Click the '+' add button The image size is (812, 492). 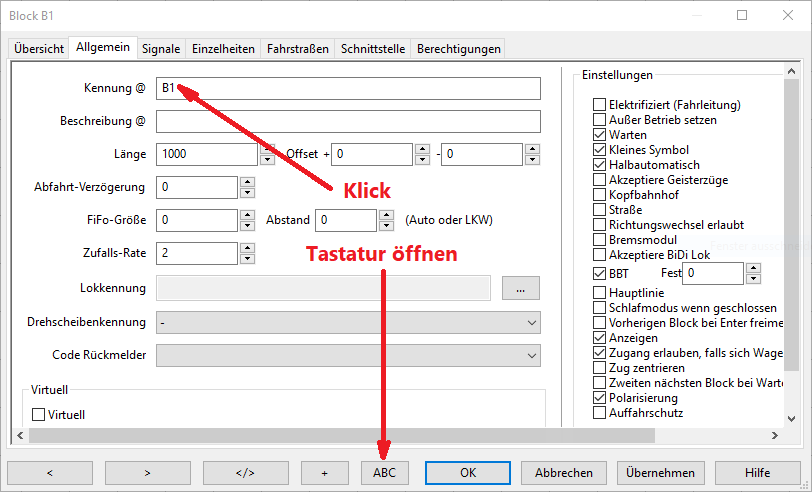324,472
